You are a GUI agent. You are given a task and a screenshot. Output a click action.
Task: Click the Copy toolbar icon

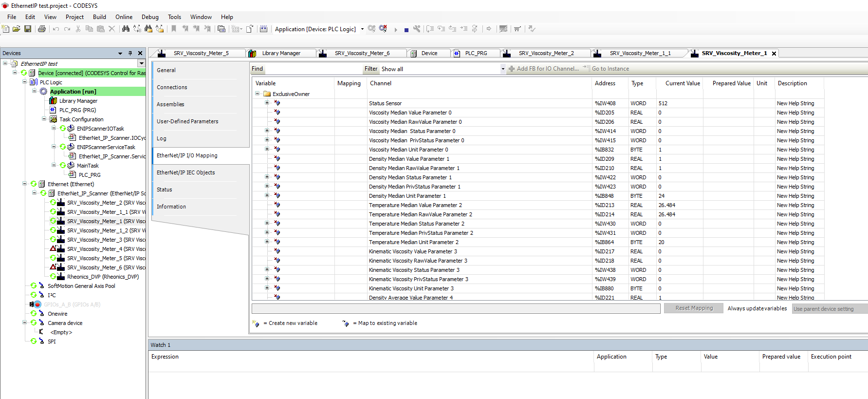coord(89,29)
